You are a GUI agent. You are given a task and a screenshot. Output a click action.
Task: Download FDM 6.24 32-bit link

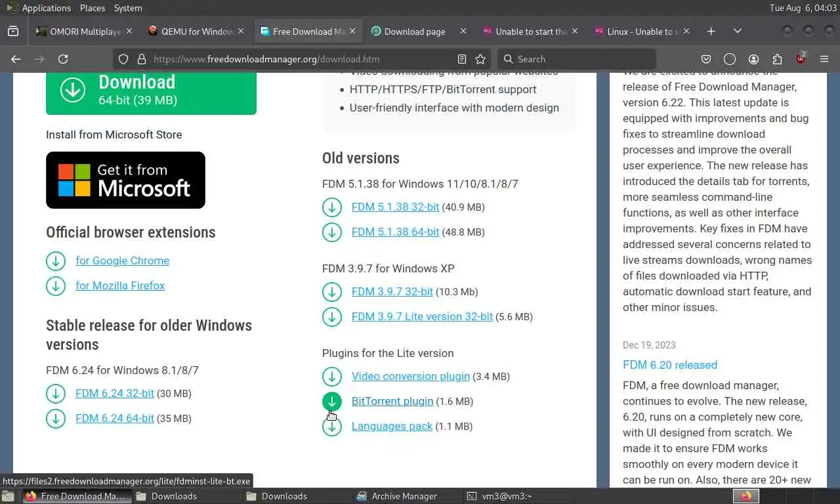(x=115, y=393)
